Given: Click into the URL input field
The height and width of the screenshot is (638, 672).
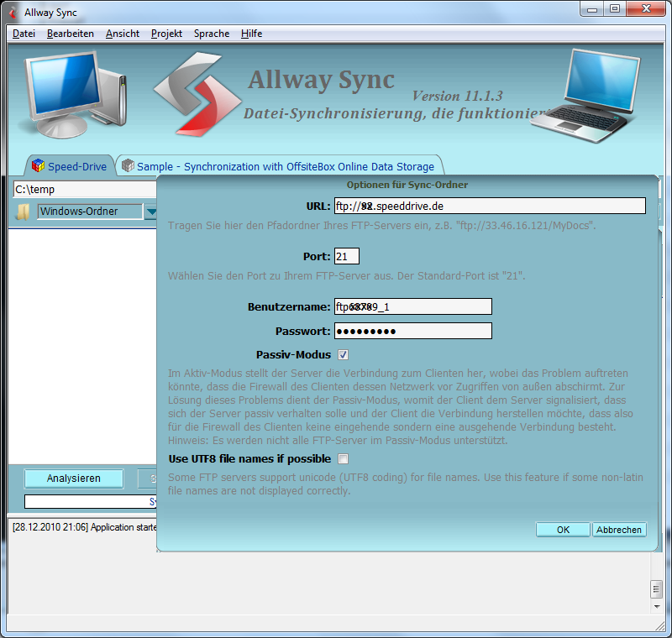Looking at the screenshot, I should [490, 206].
